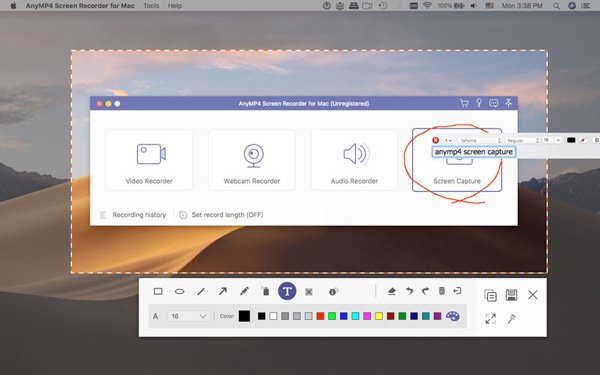600x375 pixels.
Task: Pick the blue color swatch
Action: pyautogui.click(x=344, y=316)
